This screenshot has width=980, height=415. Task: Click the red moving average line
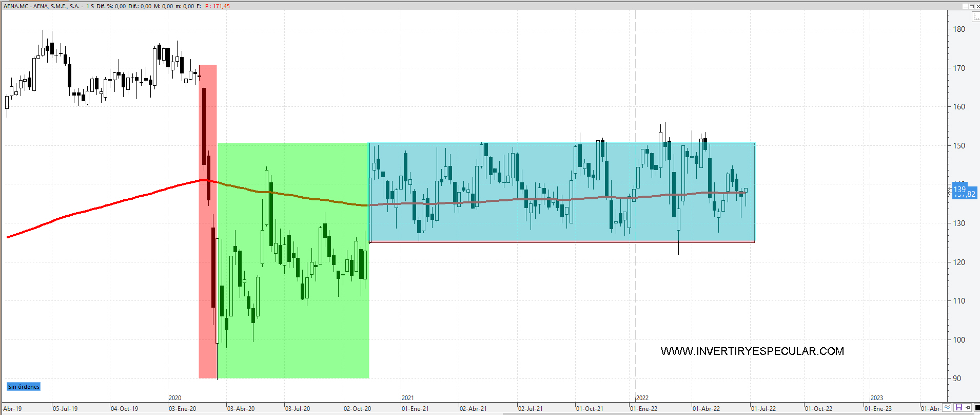click(x=103, y=206)
